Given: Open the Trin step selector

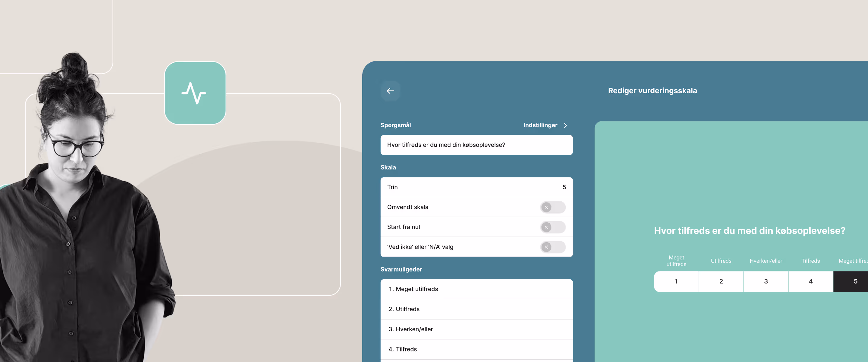Looking at the screenshot, I should (x=476, y=187).
